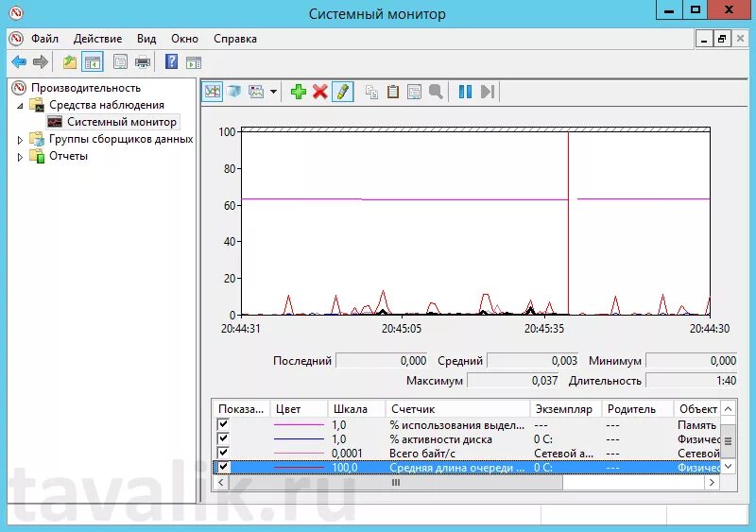
Task: Select Производительность root node
Action: coord(86,88)
